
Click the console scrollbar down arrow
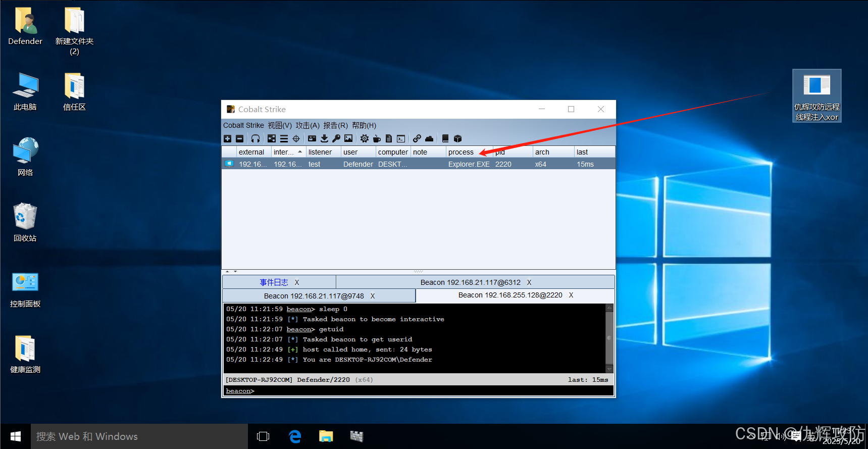click(x=609, y=369)
